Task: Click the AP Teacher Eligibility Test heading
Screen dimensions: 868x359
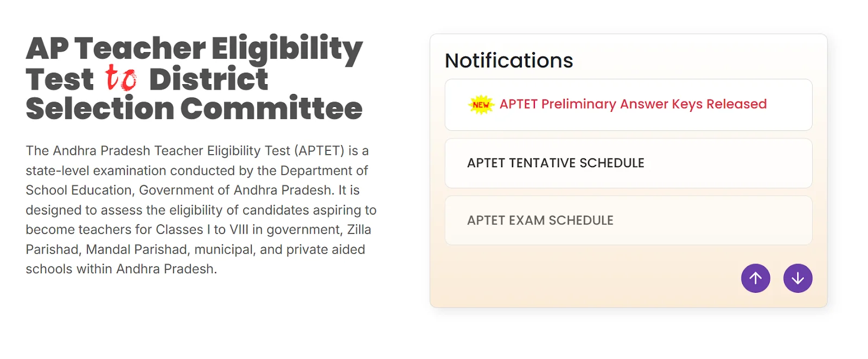Action: tap(194, 48)
